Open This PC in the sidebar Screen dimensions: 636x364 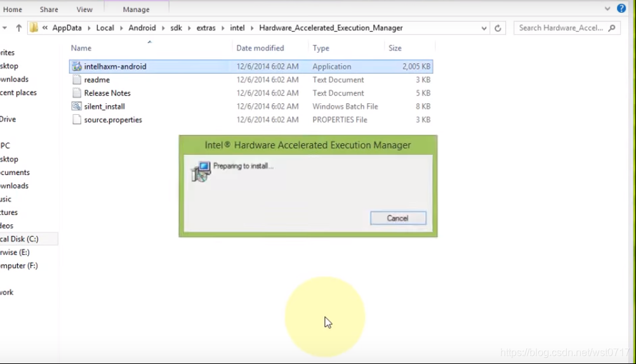[5, 146]
